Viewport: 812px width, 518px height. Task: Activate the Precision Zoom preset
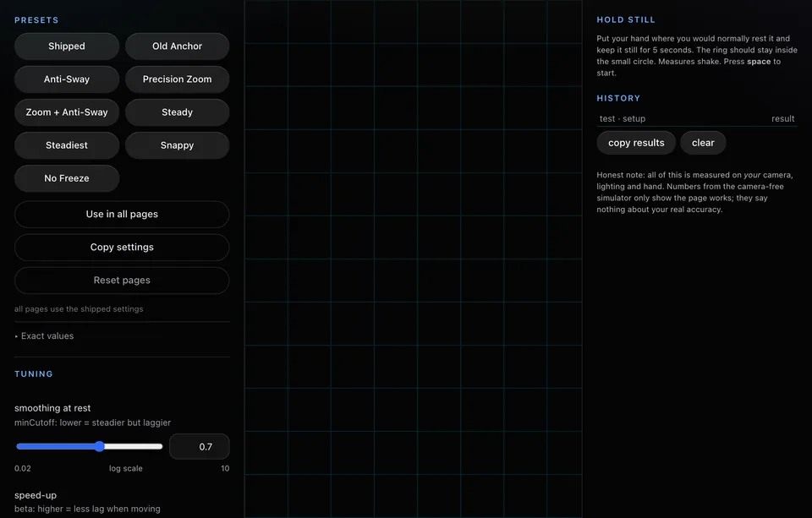click(177, 79)
